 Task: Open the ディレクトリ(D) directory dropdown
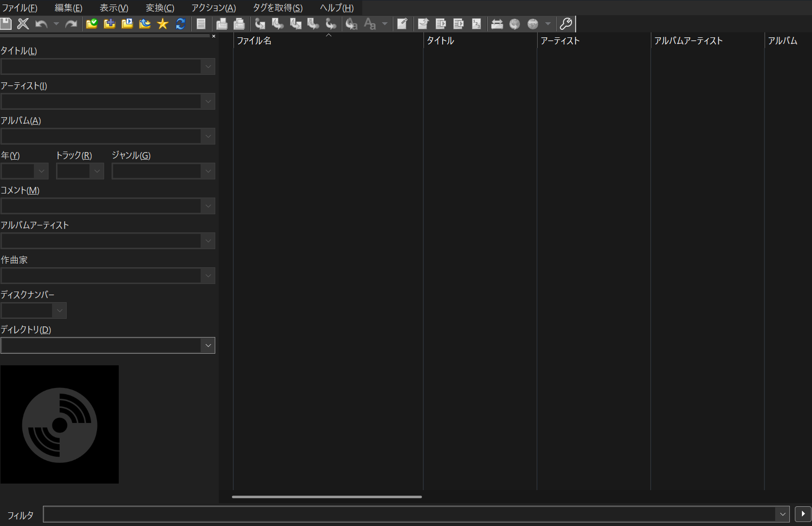208,346
